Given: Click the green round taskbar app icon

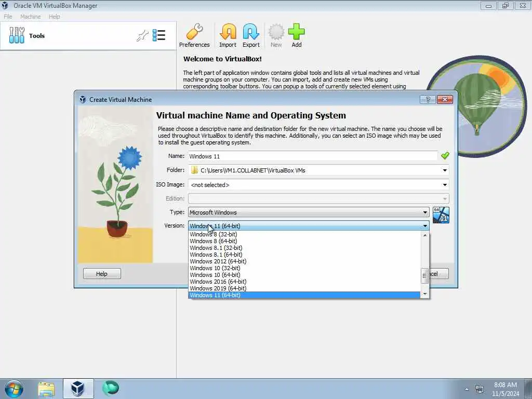Looking at the screenshot, I should [x=111, y=388].
